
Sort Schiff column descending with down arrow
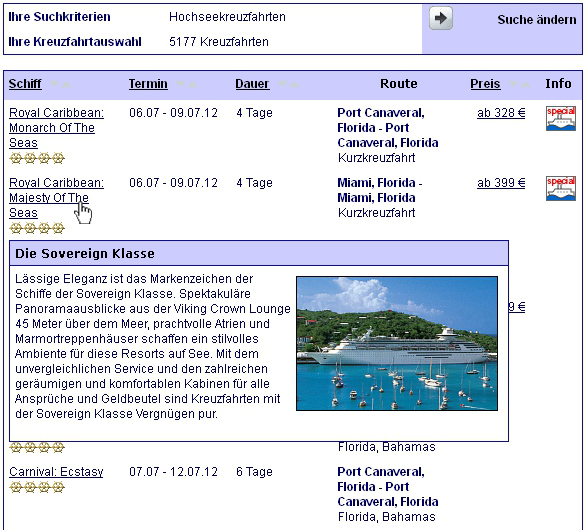click(55, 84)
